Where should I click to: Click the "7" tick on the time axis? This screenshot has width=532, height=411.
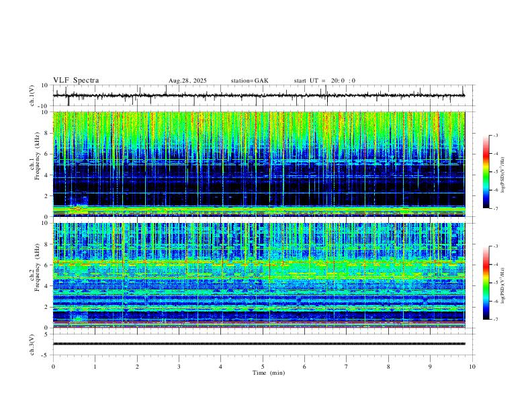[x=347, y=367]
